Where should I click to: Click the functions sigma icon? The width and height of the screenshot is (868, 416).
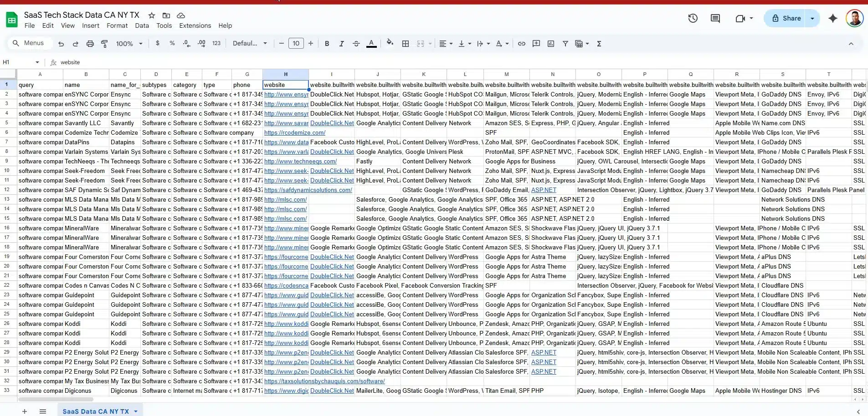(x=599, y=44)
